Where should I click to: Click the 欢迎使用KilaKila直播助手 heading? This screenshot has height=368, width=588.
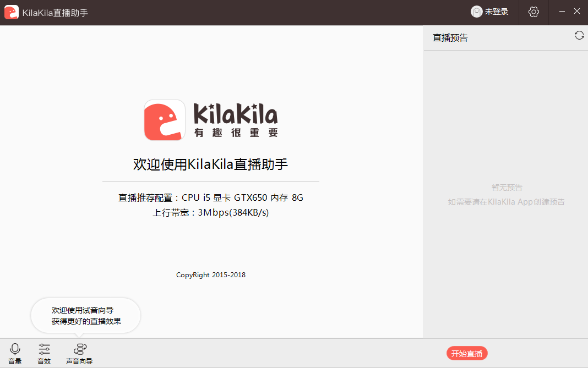point(210,164)
